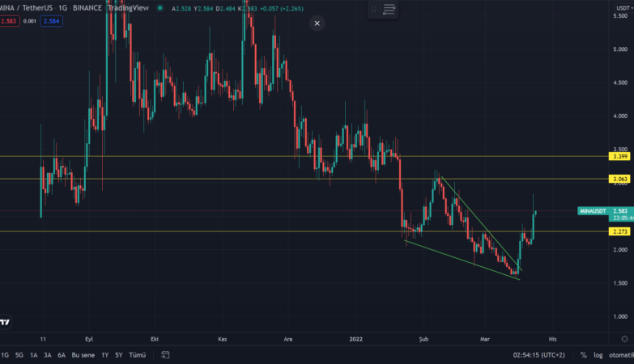Open the object tree list icon

tap(389, 9)
